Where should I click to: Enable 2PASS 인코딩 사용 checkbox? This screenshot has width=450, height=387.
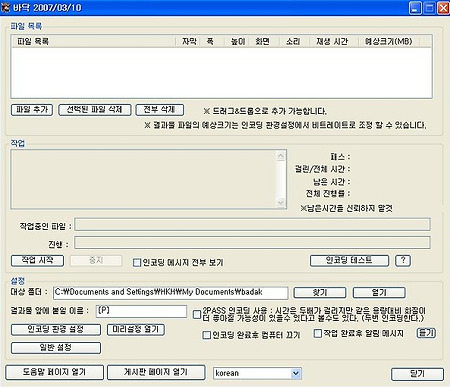(x=197, y=314)
